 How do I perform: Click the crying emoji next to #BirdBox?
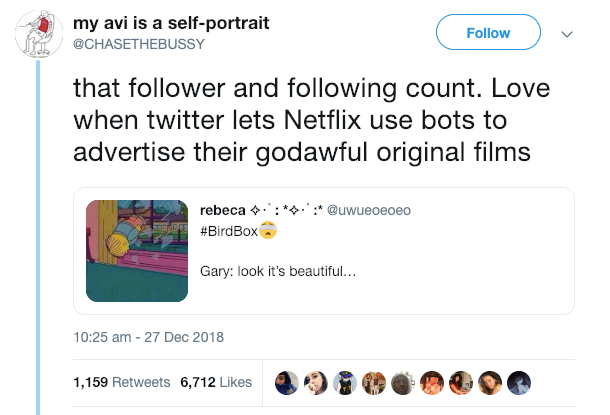click(x=268, y=229)
